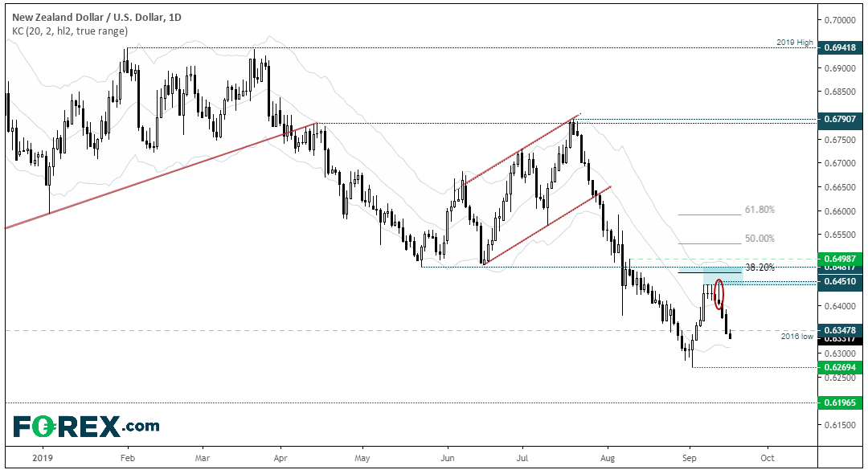Click the Sep date axis label
Viewport: 868px width, 474px height.
click(x=690, y=458)
